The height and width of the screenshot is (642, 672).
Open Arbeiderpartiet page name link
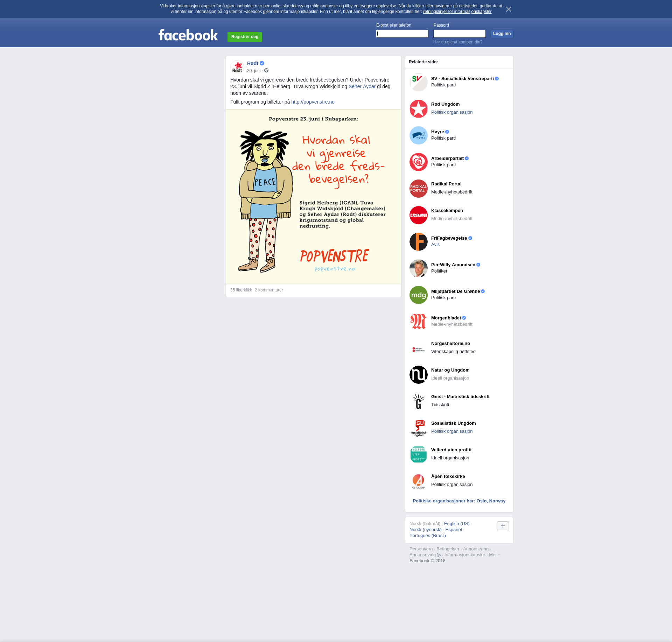click(x=447, y=158)
